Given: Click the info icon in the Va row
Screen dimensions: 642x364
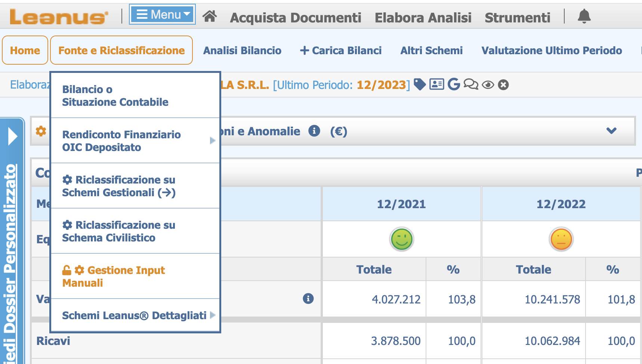Looking at the screenshot, I should point(308,299).
